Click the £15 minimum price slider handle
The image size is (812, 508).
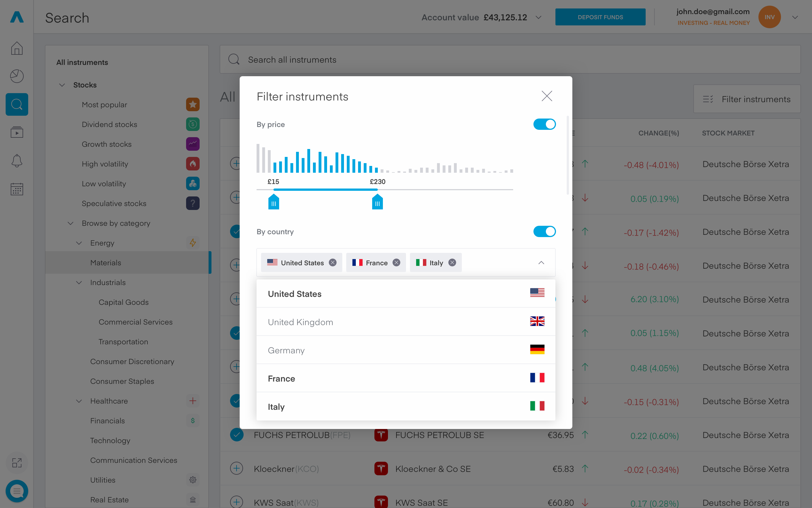point(274,202)
